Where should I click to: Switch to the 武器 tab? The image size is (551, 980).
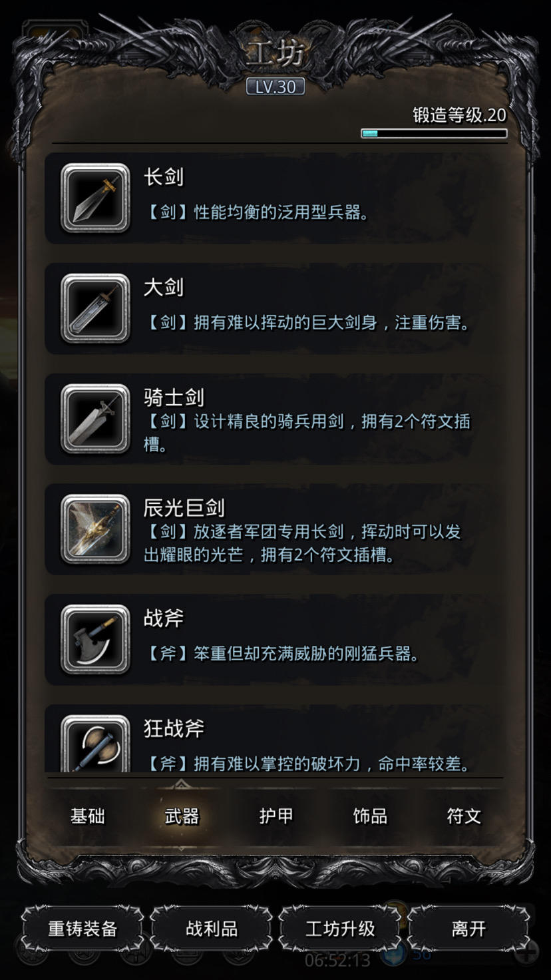tap(182, 816)
